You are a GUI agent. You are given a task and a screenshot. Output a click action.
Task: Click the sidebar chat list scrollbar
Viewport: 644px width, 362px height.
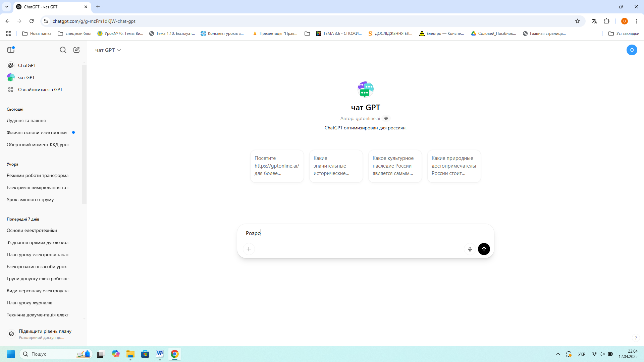pos(84,134)
